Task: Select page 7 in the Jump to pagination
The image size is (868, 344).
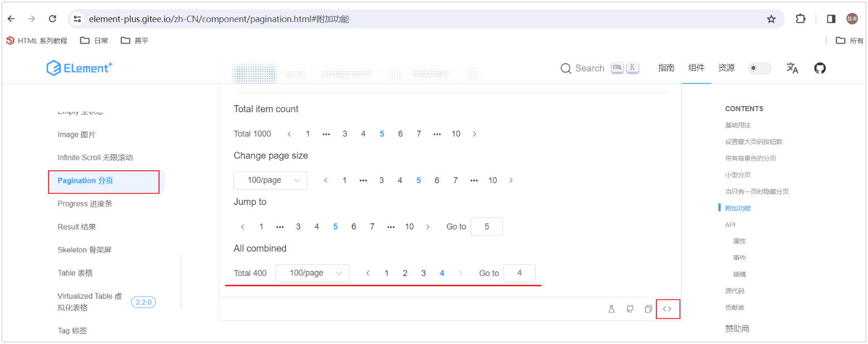Action: click(372, 226)
